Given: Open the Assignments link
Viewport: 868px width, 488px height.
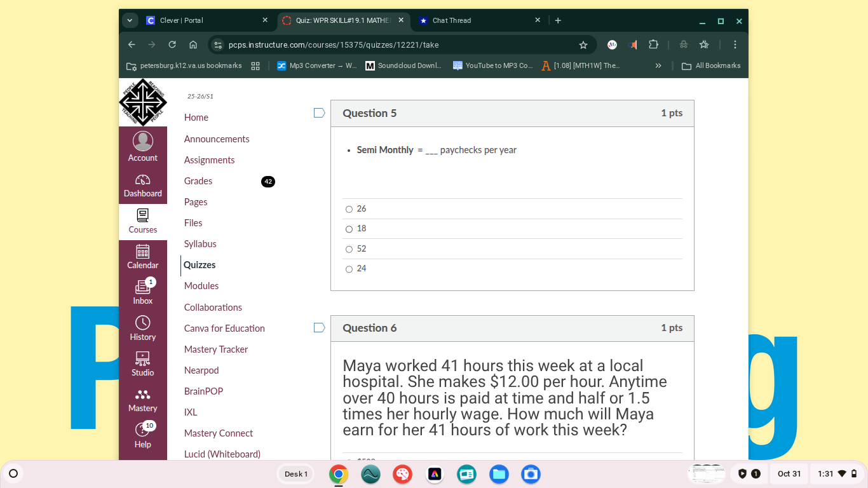Looking at the screenshot, I should (x=210, y=160).
